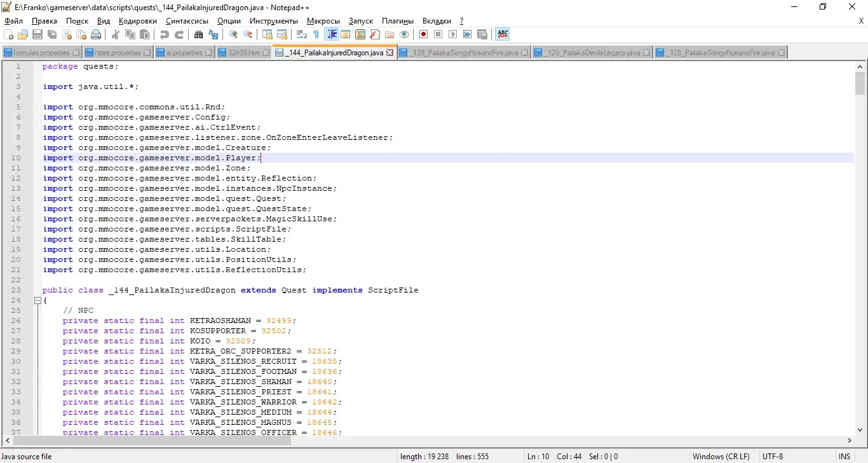
Task: Click the Close All documents toolbar icon
Action: (81, 34)
